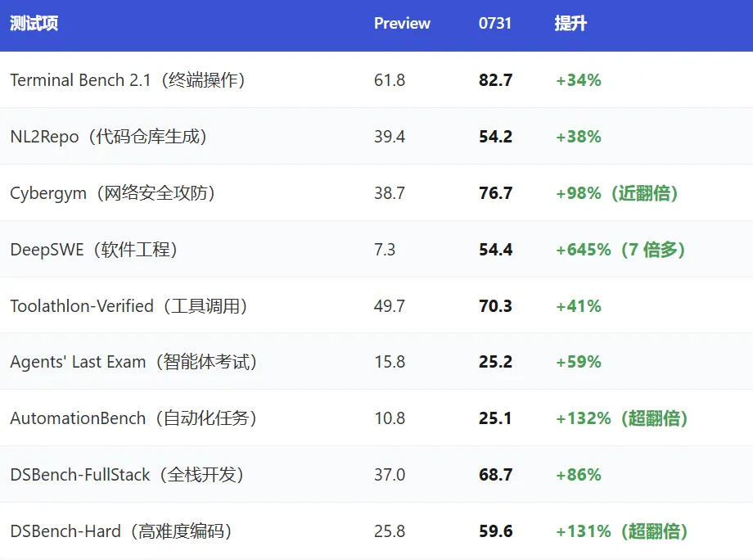The image size is (753, 560).
Task: Select the NL2Repo row label
Action: tap(109, 137)
